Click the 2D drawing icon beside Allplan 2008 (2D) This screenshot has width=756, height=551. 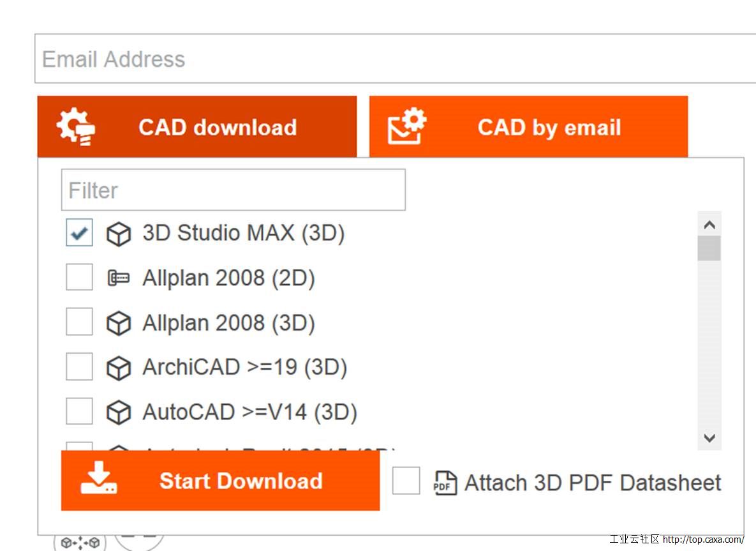pyautogui.click(x=119, y=278)
